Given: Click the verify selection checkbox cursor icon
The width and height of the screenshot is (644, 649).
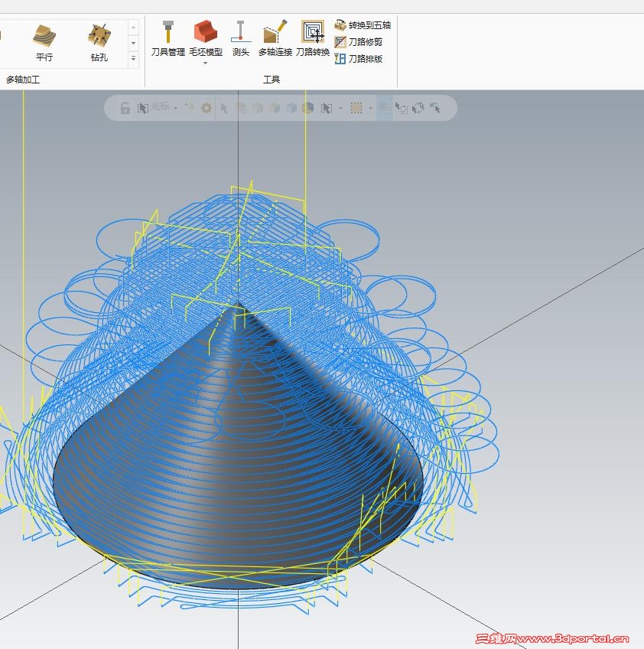Looking at the screenshot, I should [402, 108].
